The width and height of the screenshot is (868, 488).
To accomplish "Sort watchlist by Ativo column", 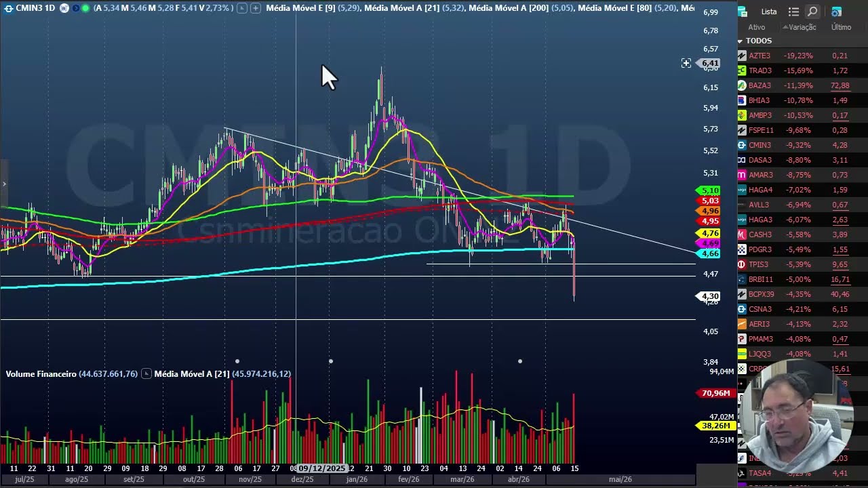I will pos(757,27).
